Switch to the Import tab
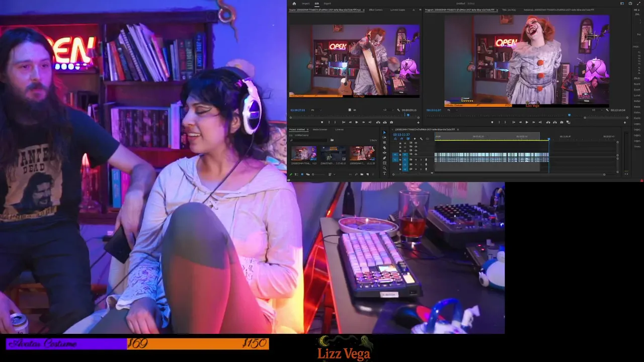 pyautogui.click(x=305, y=4)
